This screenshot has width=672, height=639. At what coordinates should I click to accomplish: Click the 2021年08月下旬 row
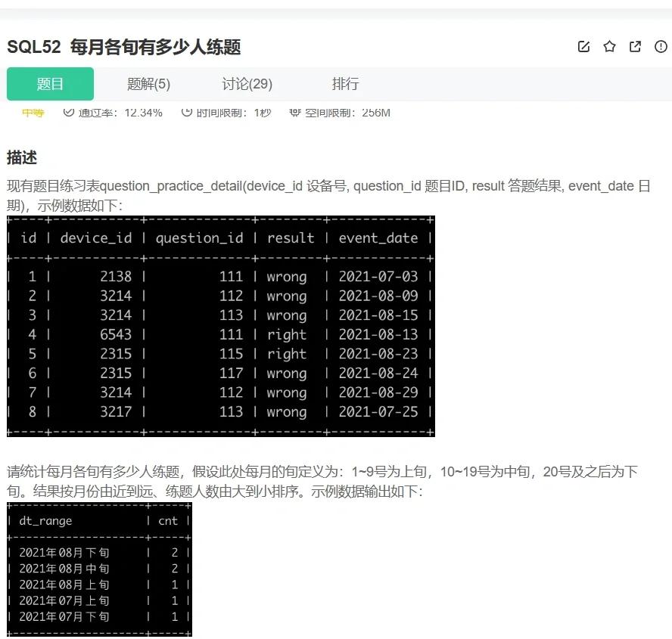point(99,553)
